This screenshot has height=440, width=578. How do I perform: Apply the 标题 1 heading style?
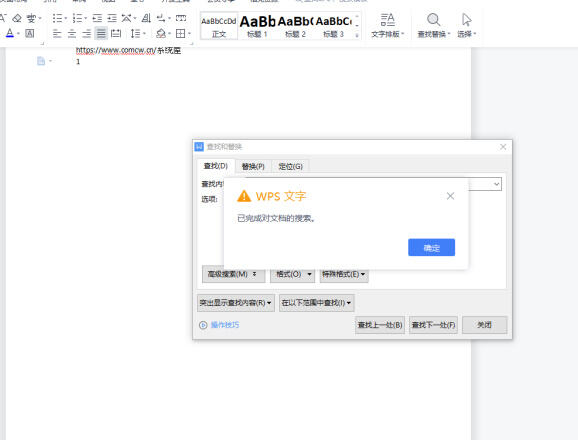(x=257, y=26)
